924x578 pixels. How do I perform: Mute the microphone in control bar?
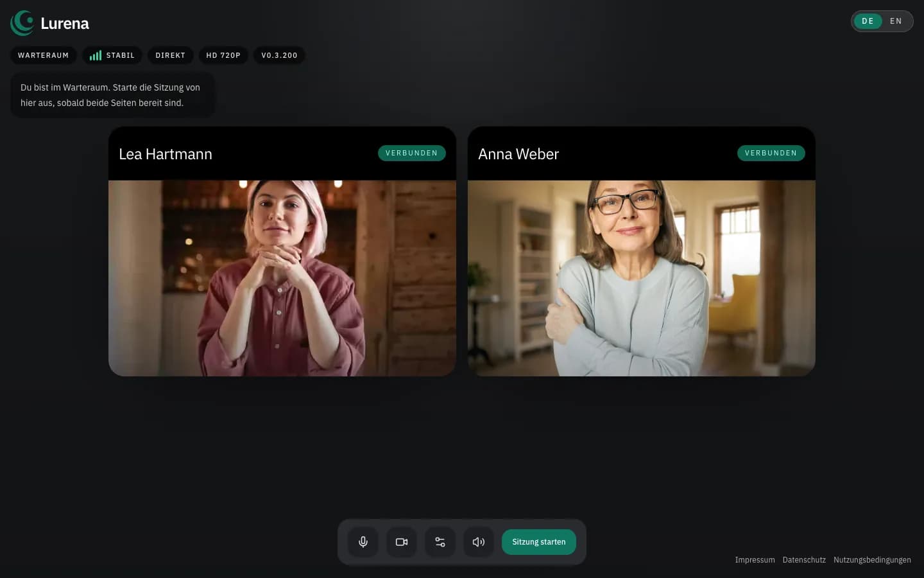point(363,542)
